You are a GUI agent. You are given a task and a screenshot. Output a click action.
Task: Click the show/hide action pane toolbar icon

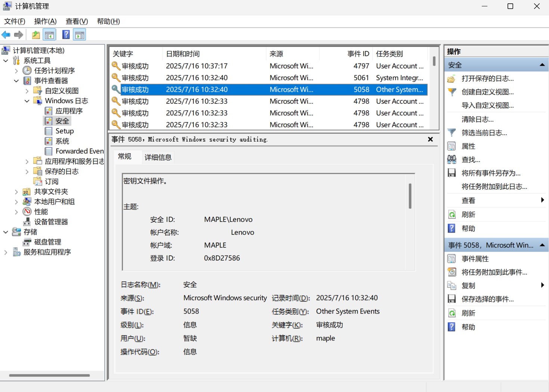point(80,35)
